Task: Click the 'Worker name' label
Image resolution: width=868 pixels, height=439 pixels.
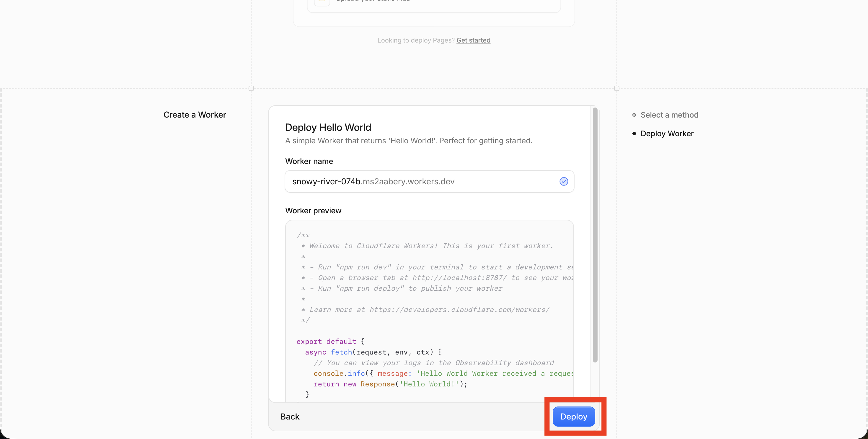Action: 309,161
